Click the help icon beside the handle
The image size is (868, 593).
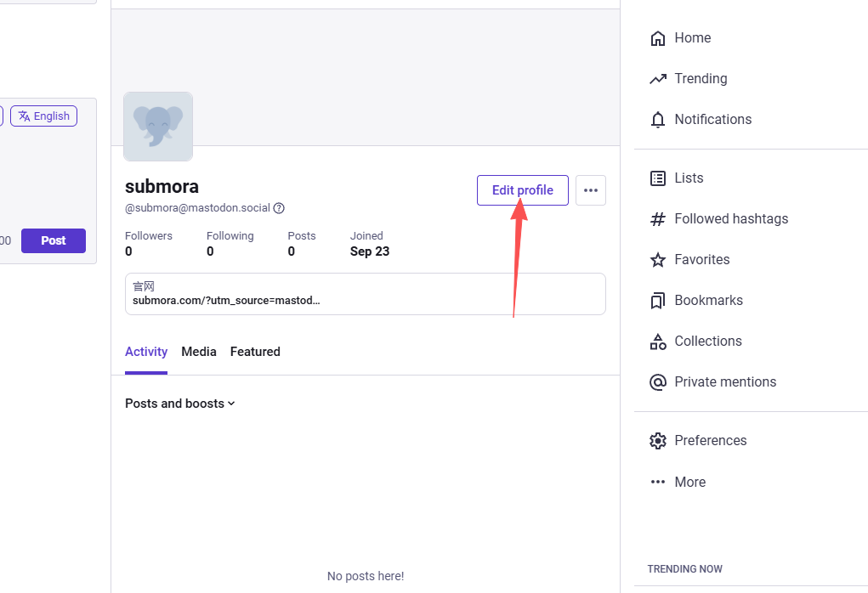(279, 208)
